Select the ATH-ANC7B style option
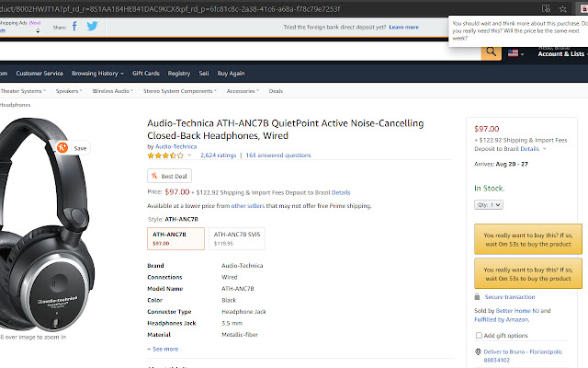Image resolution: width=588 pixels, height=368 pixels. pyautogui.click(x=175, y=238)
